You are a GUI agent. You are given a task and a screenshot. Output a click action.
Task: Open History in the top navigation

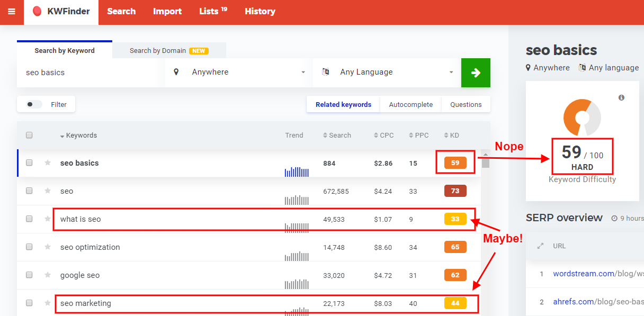pyautogui.click(x=260, y=12)
